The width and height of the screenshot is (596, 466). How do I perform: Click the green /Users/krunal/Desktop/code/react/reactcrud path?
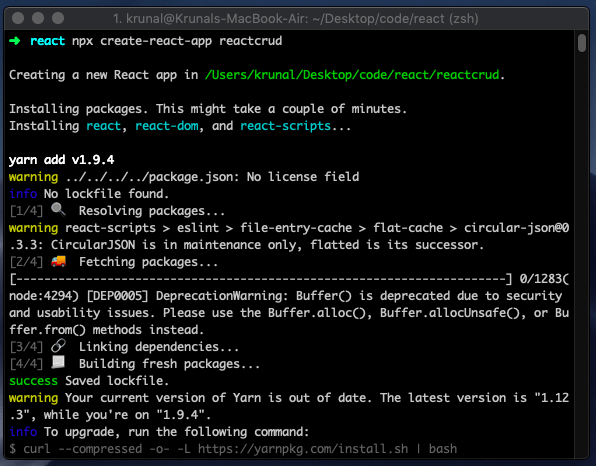[352, 75]
